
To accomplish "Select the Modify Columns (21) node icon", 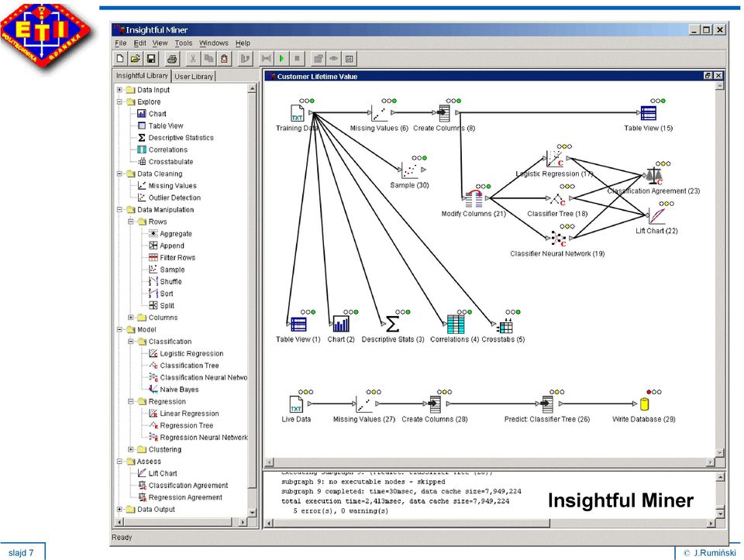I will point(474,199).
